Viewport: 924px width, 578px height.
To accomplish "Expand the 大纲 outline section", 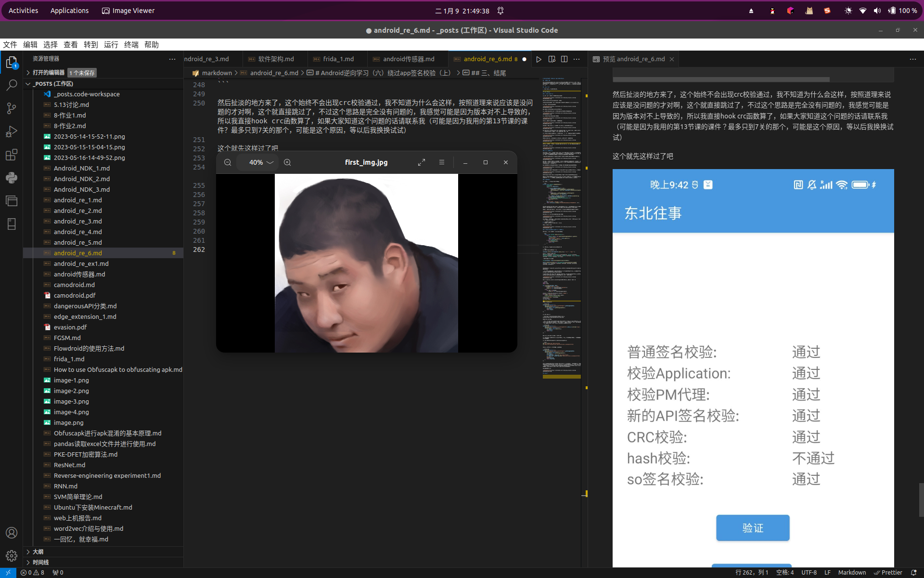I will [x=38, y=552].
